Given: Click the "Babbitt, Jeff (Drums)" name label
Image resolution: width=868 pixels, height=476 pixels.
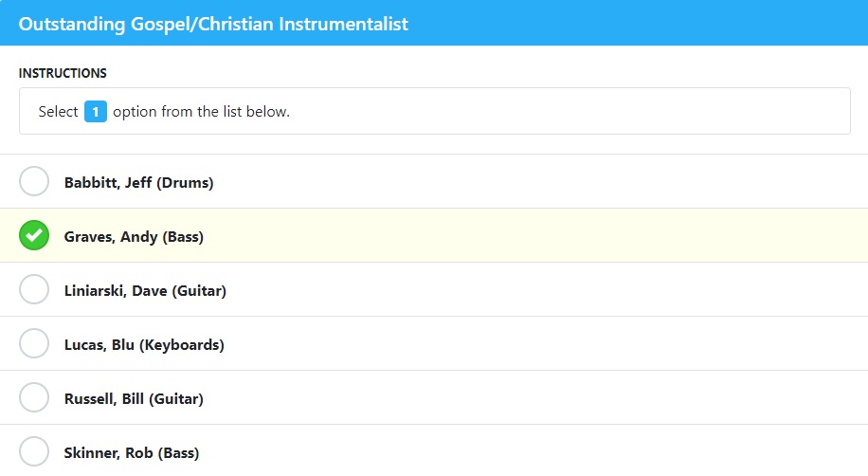Looking at the screenshot, I should click(138, 182).
